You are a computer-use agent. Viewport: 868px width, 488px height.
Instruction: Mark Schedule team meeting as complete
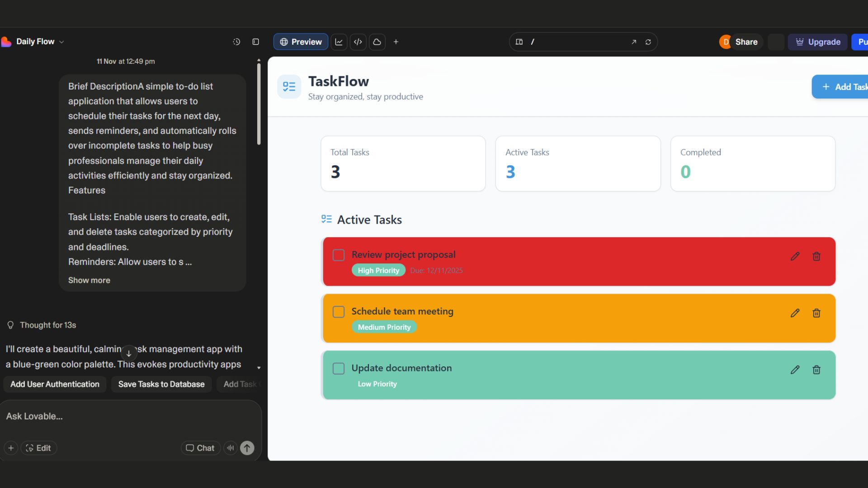[338, 312]
